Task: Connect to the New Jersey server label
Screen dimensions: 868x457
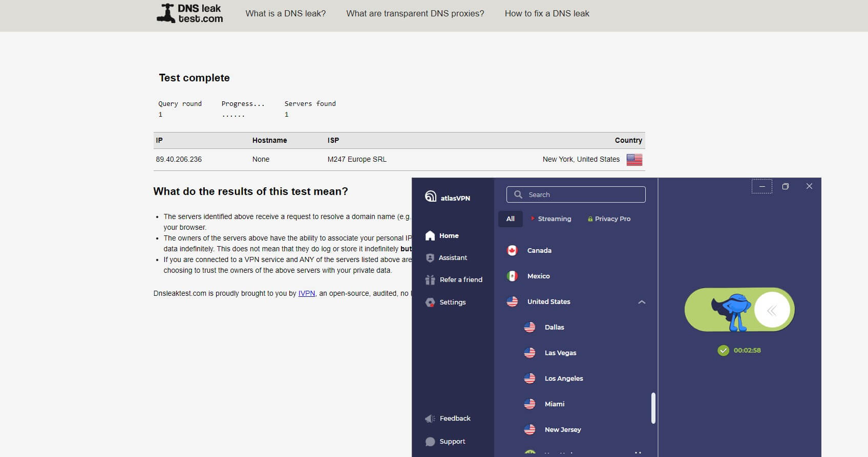Action: 563,429
